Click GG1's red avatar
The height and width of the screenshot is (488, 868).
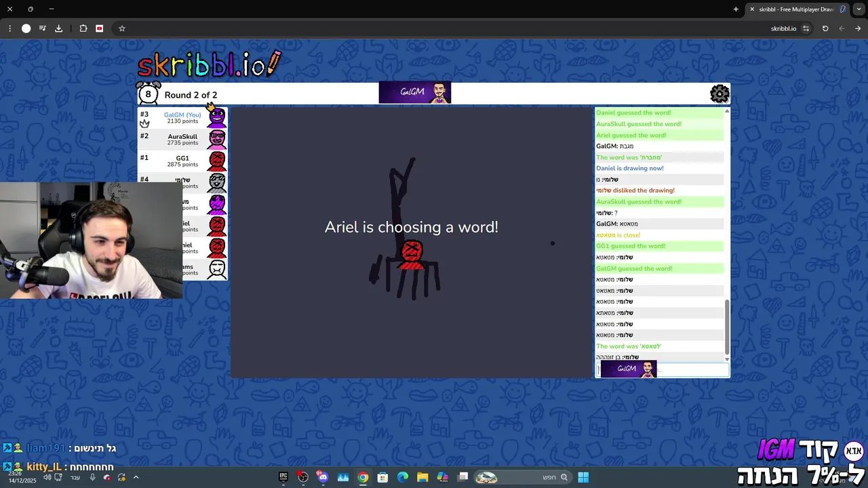(x=217, y=161)
